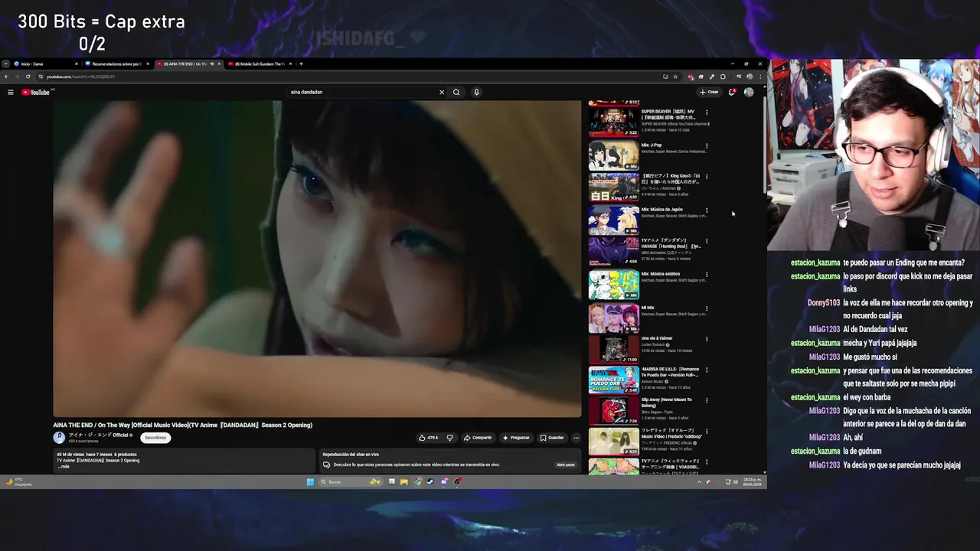Open options for 'Une vie à t'aimer'
The height and width of the screenshot is (551, 980).
tap(707, 338)
